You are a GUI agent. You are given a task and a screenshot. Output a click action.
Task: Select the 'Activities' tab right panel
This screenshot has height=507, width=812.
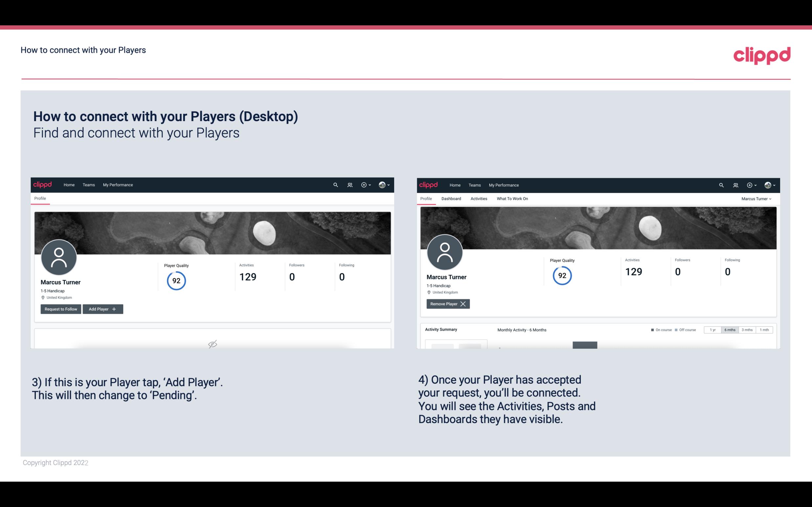point(479,199)
